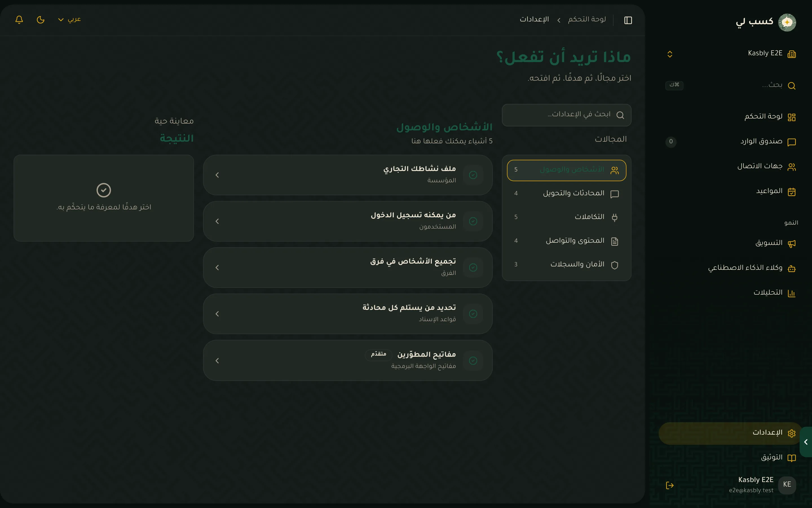This screenshot has width=812, height=508.
Task: Click the inbox message icon
Action: (791, 142)
